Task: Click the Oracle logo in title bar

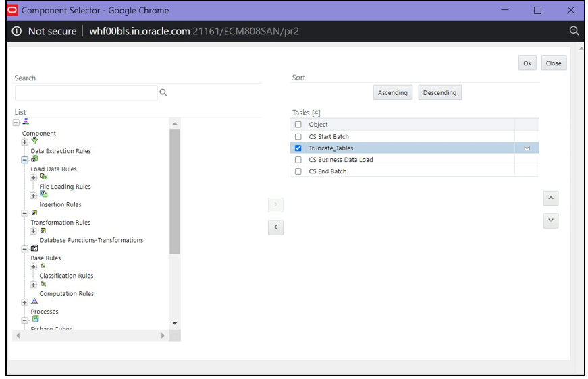Action: coord(12,10)
